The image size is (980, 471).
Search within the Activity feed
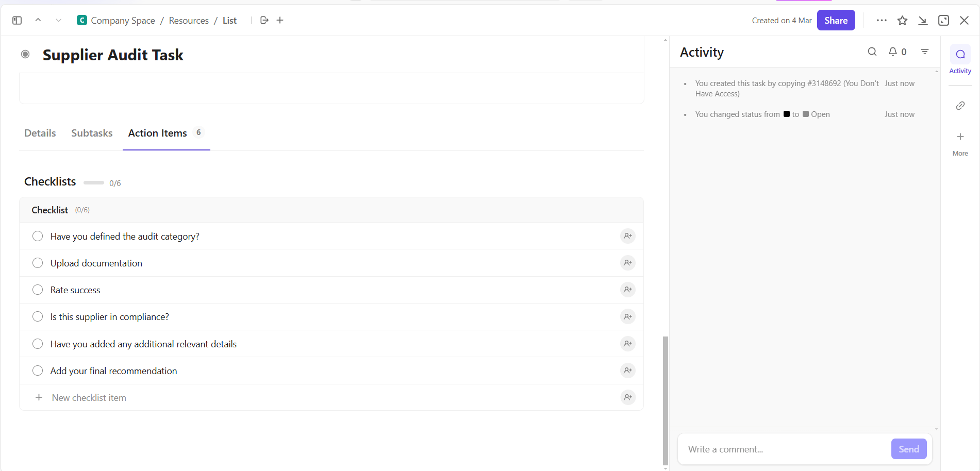872,52
